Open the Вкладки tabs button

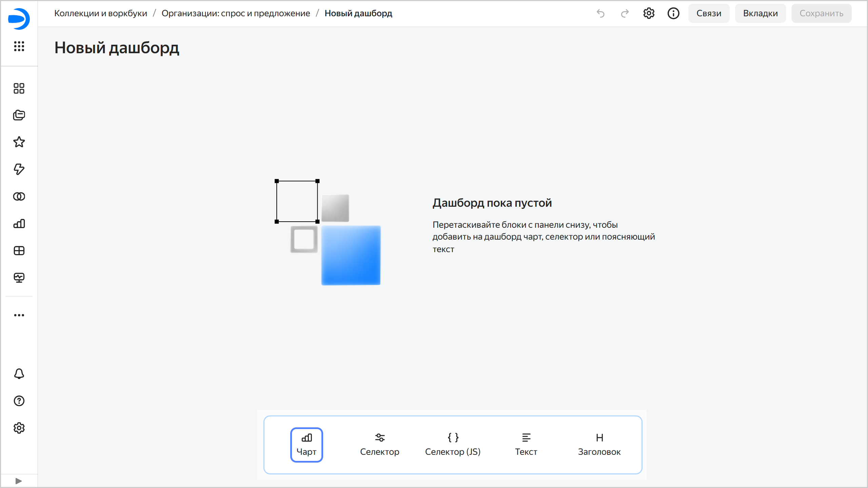pyautogui.click(x=760, y=14)
